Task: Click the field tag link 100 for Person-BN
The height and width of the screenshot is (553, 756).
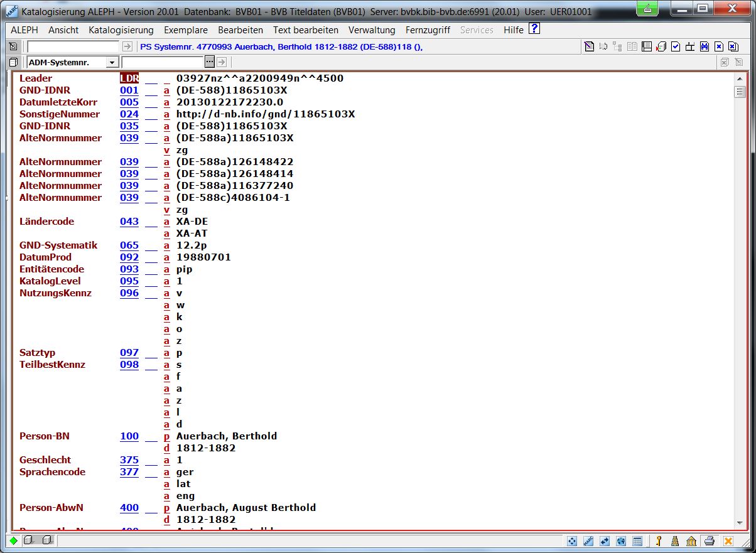Action: tap(129, 436)
